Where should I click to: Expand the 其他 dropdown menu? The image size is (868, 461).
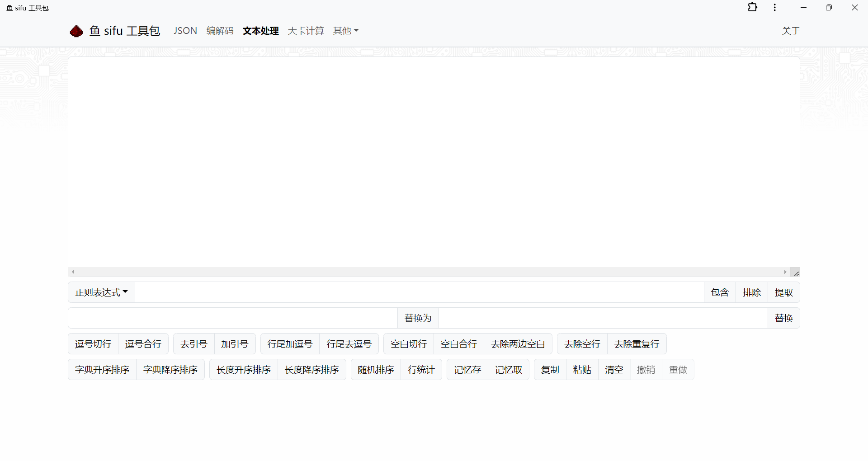click(x=346, y=31)
